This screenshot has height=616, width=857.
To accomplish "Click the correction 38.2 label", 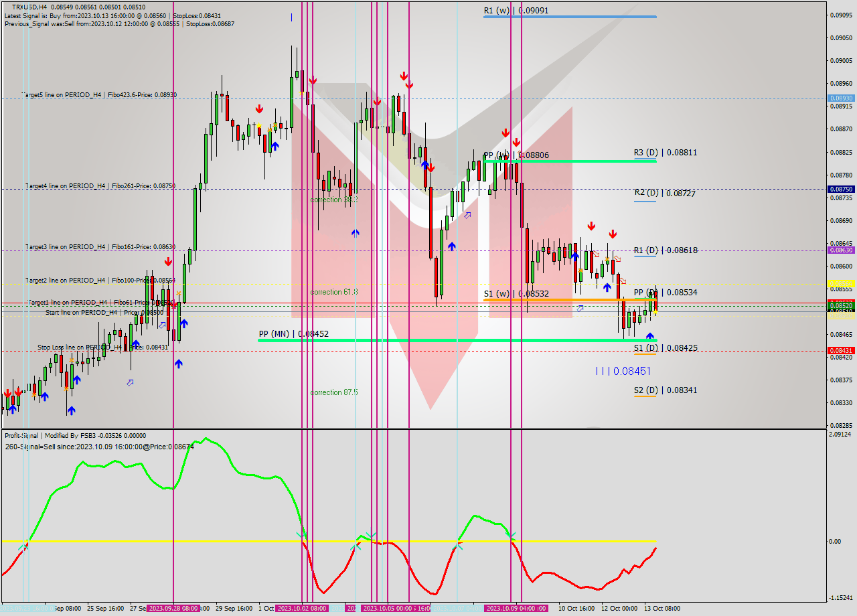I will [334, 200].
